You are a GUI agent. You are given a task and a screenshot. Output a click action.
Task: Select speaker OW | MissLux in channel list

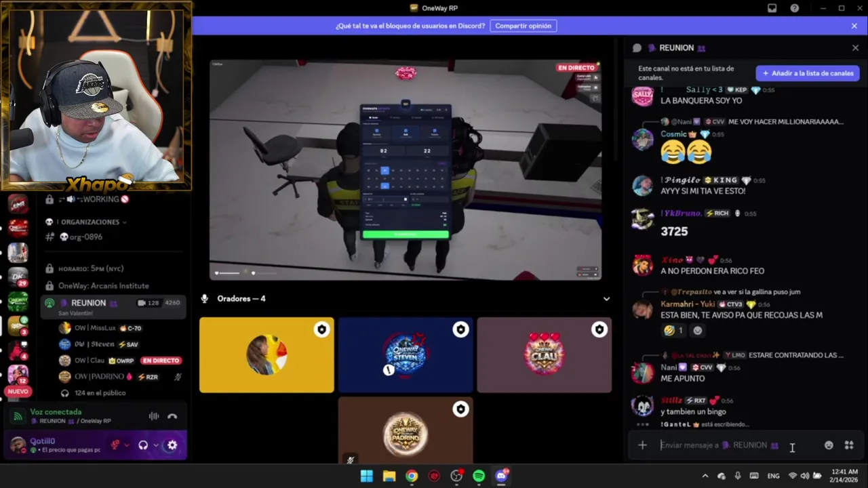click(100, 328)
